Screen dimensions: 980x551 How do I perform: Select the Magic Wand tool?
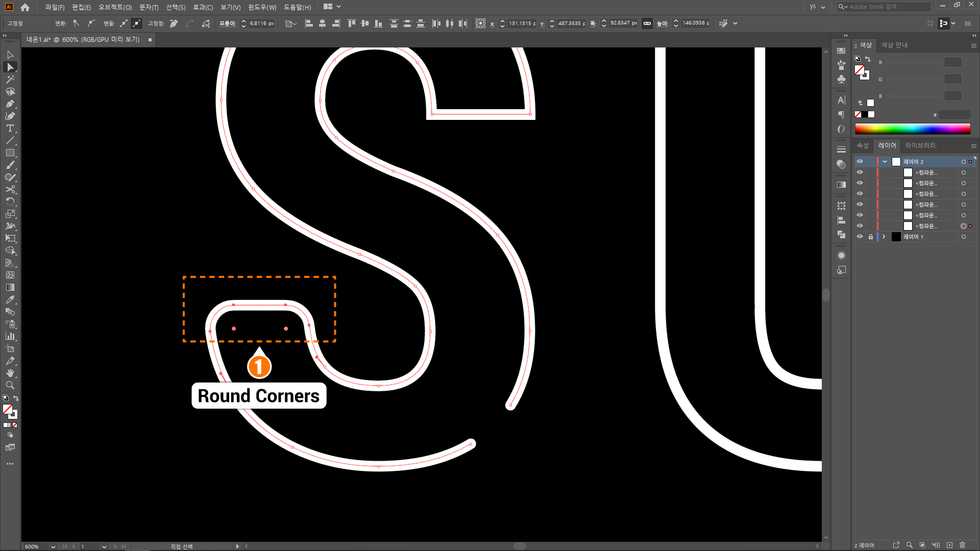[10, 80]
